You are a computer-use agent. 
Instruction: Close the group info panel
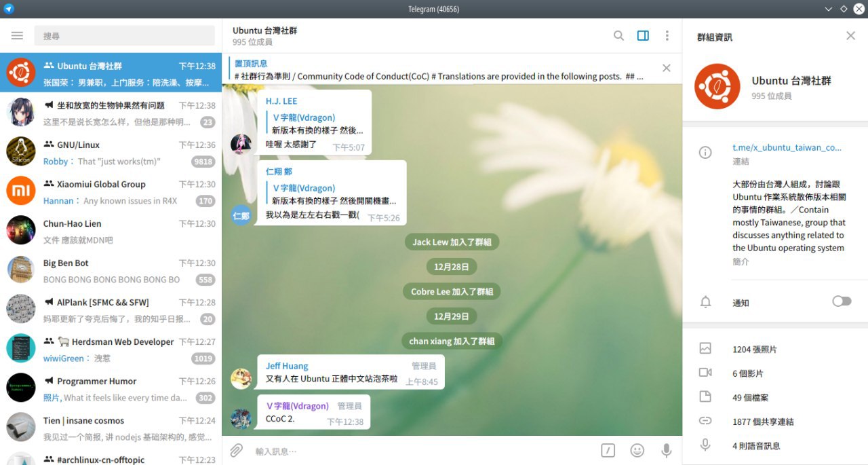click(x=850, y=36)
